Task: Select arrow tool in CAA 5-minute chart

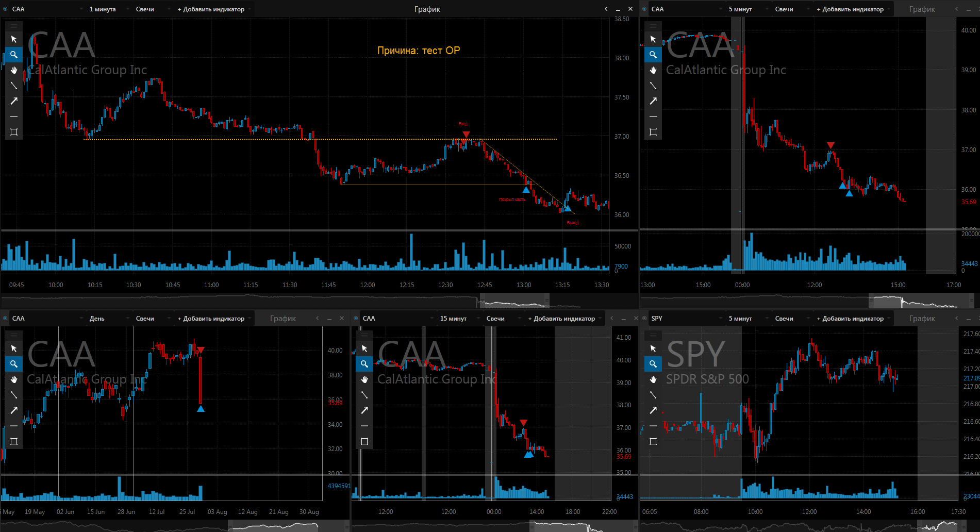Action: click(653, 101)
